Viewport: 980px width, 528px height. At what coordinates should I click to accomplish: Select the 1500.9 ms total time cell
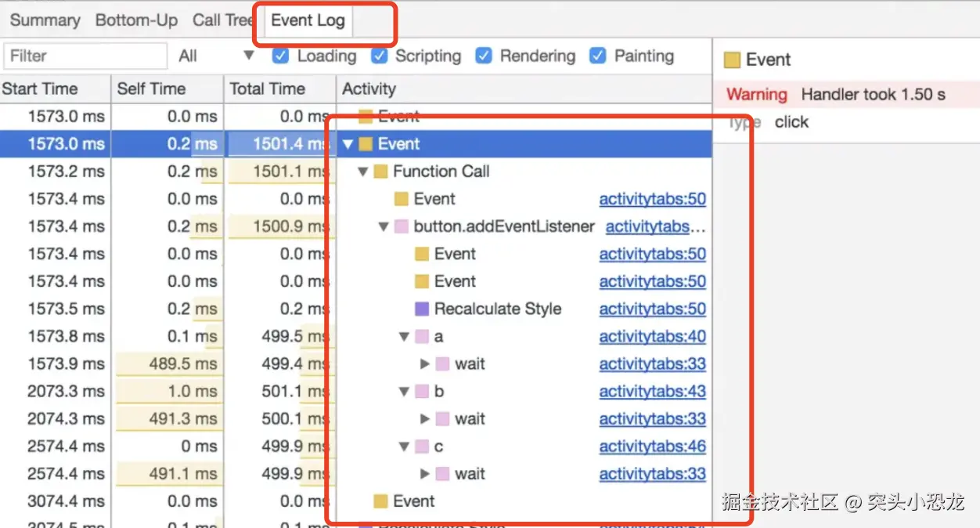279,226
